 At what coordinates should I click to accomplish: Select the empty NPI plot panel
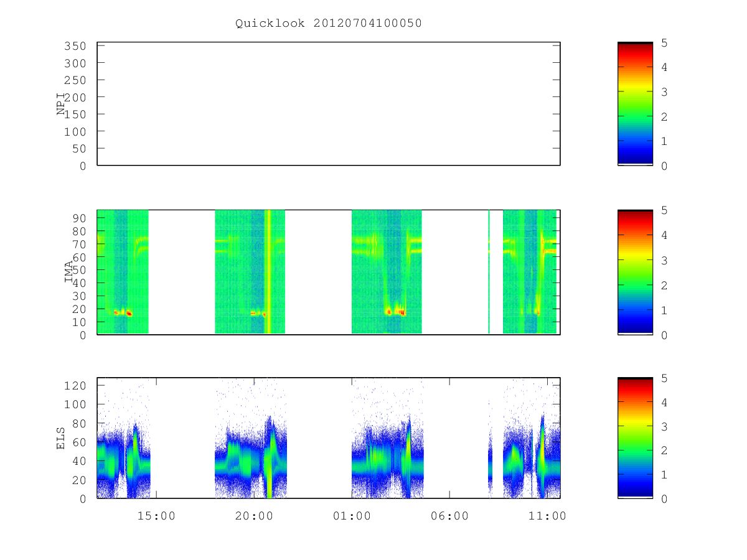pos(329,104)
